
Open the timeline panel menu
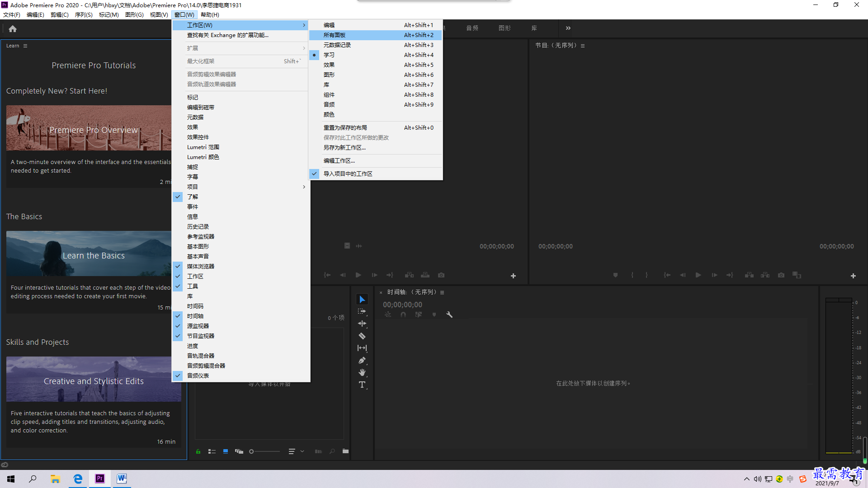click(442, 292)
